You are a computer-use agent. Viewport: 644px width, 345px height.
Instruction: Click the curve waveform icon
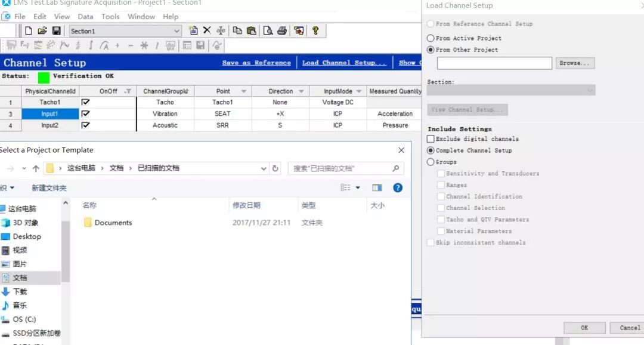[64, 45]
